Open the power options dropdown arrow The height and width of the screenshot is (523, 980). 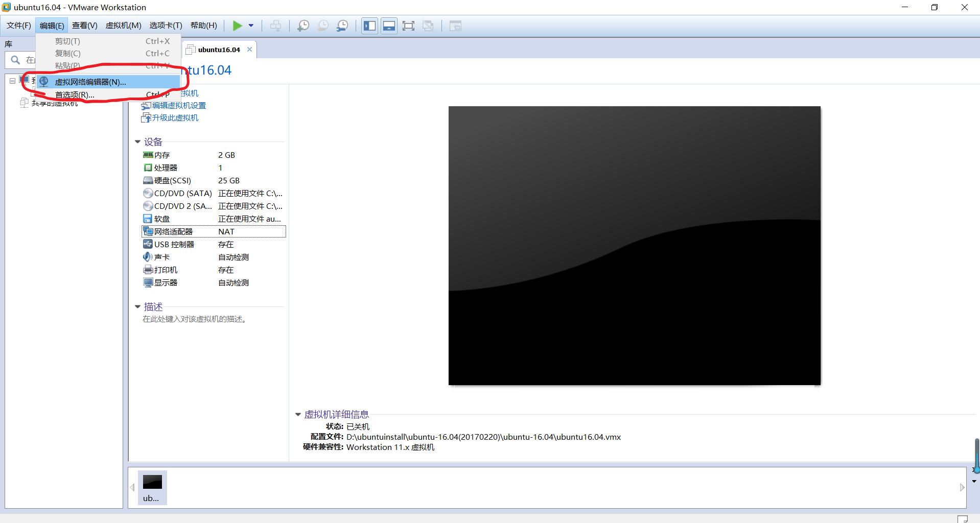pyautogui.click(x=251, y=26)
